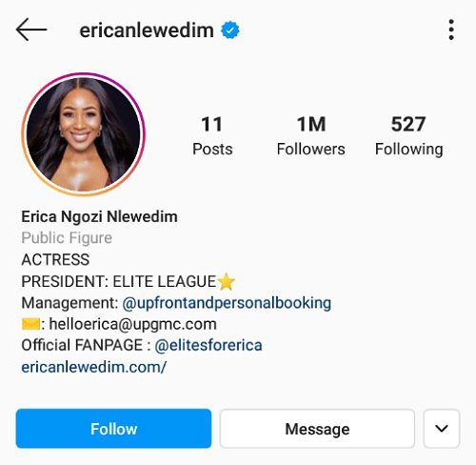476x465 pixels.
Task: Click the ericanlewedim username title
Action: [147, 30]
